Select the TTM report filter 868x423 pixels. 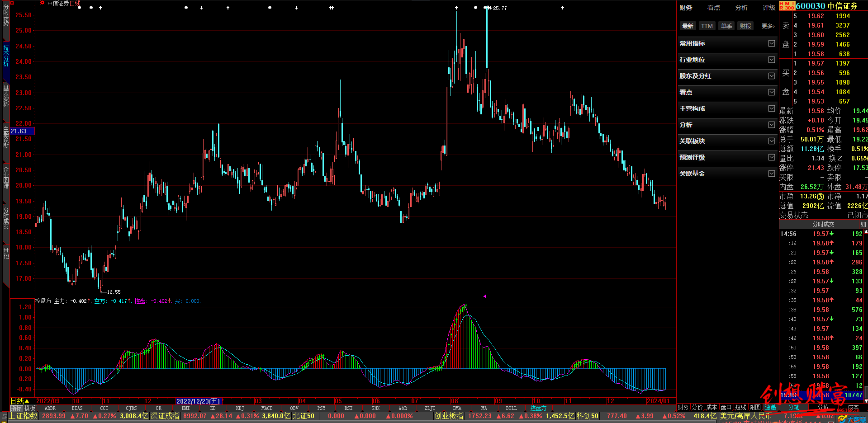(707, 26)
